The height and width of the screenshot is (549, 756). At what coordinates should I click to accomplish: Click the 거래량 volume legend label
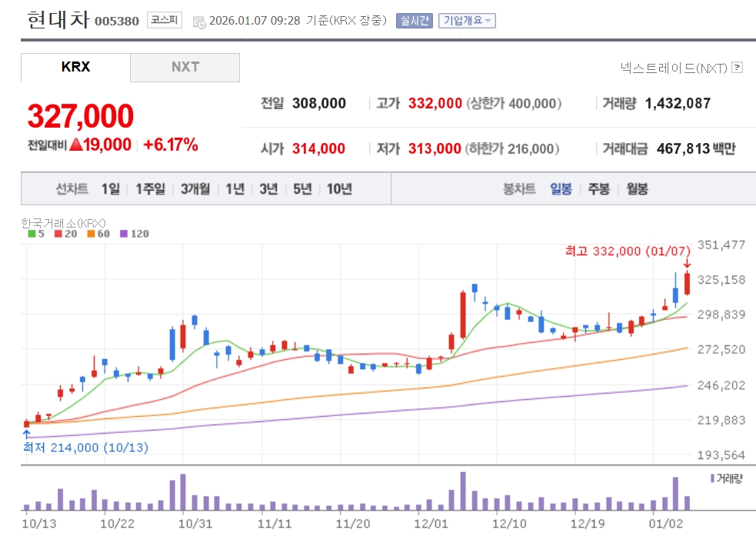tap(729, 478)
